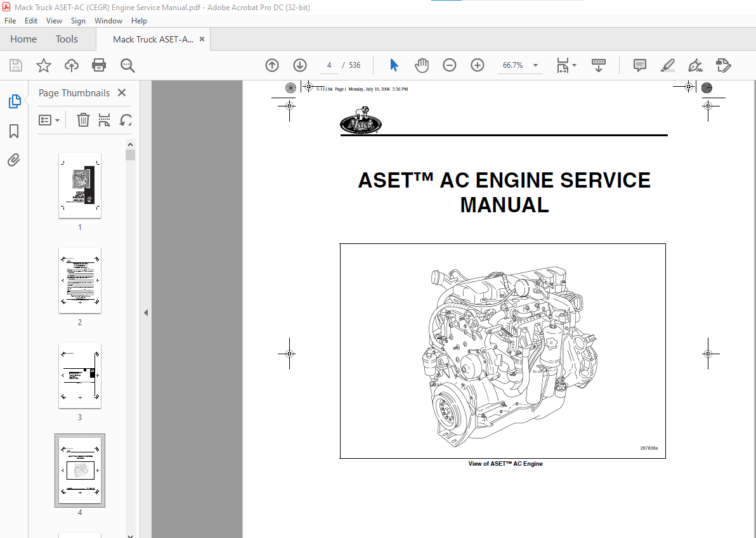Go to next page arrow icon
The height and width of the screenshot is (538, 756).
[300, 65]
